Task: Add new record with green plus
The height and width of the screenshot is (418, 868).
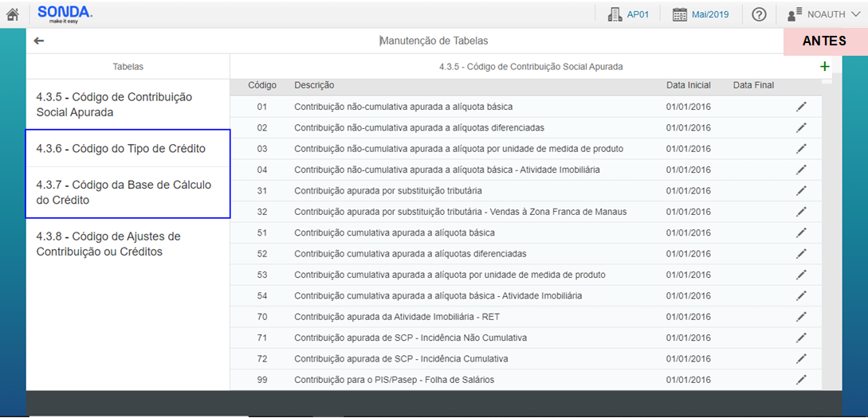Action: [824, 67]
